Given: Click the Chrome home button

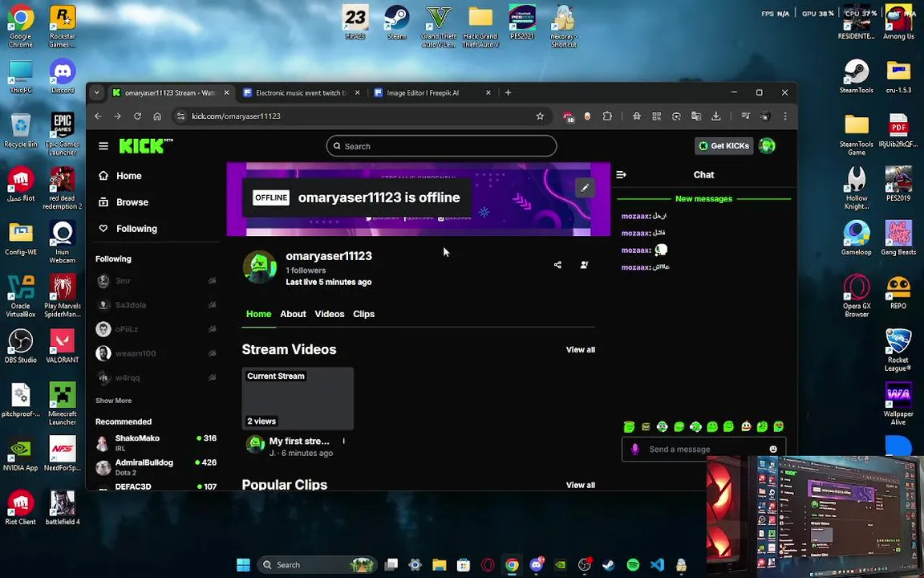Looking at the screenshot, I should tap(157, 116).
